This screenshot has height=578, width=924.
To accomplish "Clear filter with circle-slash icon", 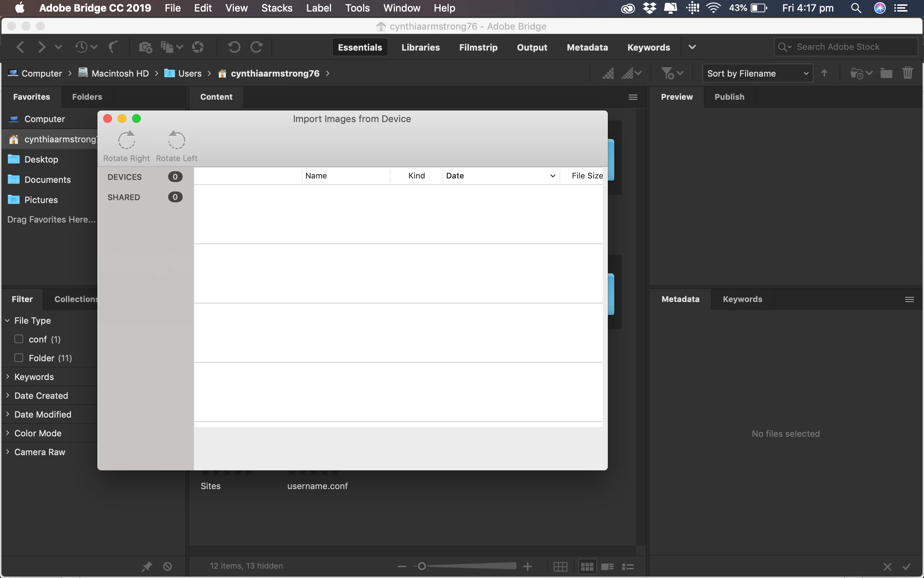I will (167, 566).
